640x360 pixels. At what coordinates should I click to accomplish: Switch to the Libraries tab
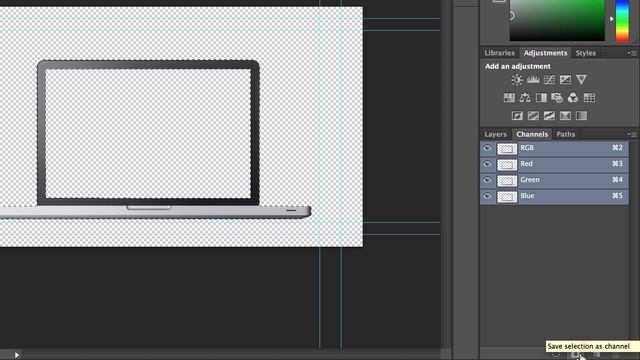pyautogui.click(x=500, y=53)
